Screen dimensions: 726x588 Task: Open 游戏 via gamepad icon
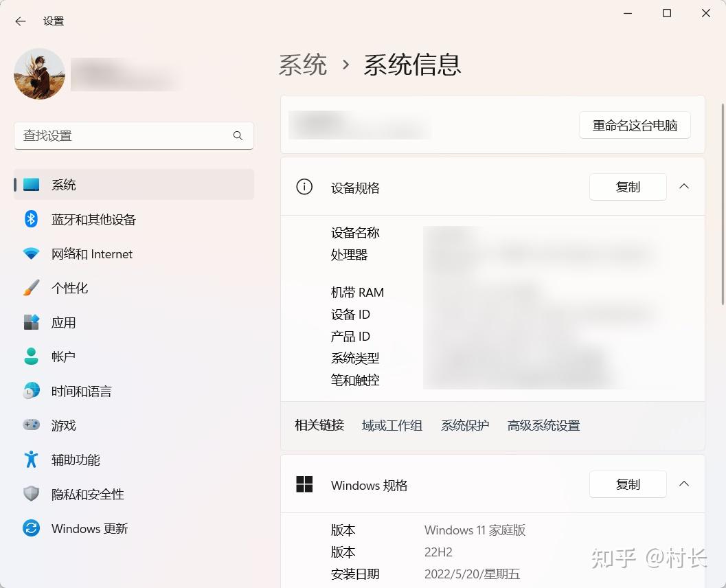31,425
